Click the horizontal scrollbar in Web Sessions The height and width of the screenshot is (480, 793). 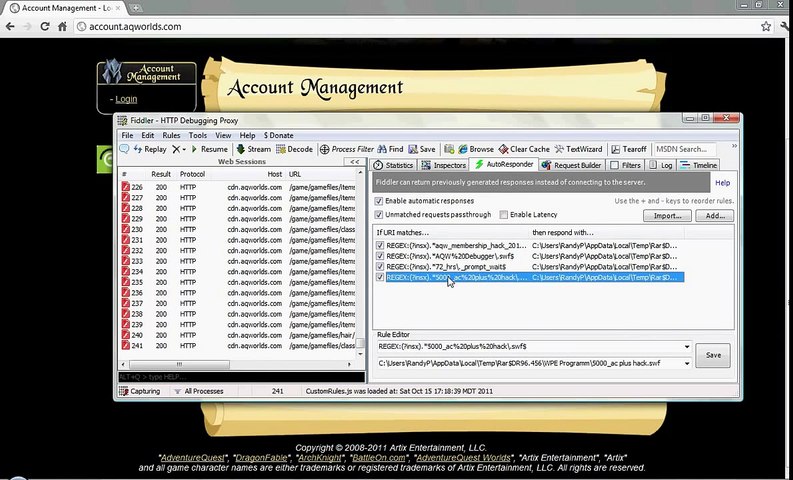click(x=180, y=364)
